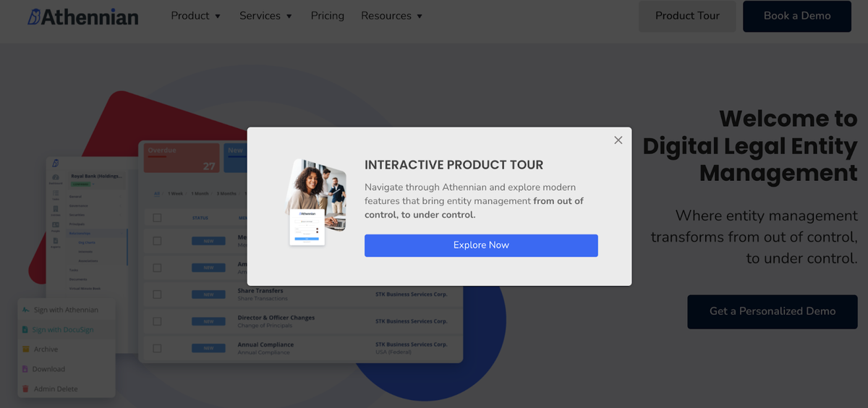The height and width of the screenshot is (408, 868).
Task: Click the "Governance" sidebar item
Action: (79, 205)
